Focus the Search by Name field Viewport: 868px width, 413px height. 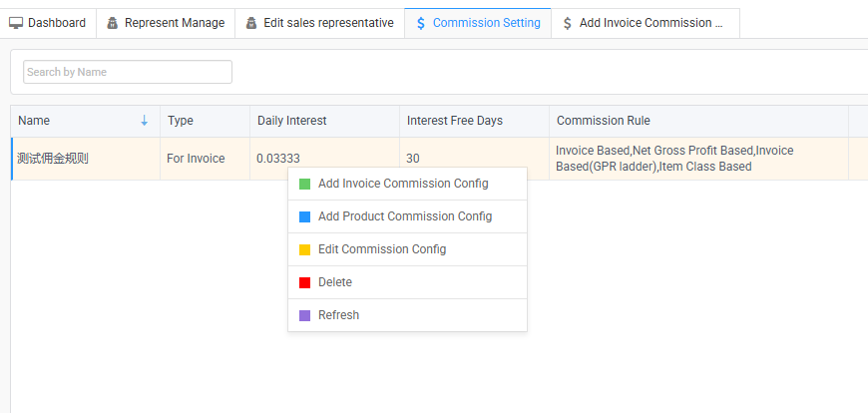click(x=128, y=72)
